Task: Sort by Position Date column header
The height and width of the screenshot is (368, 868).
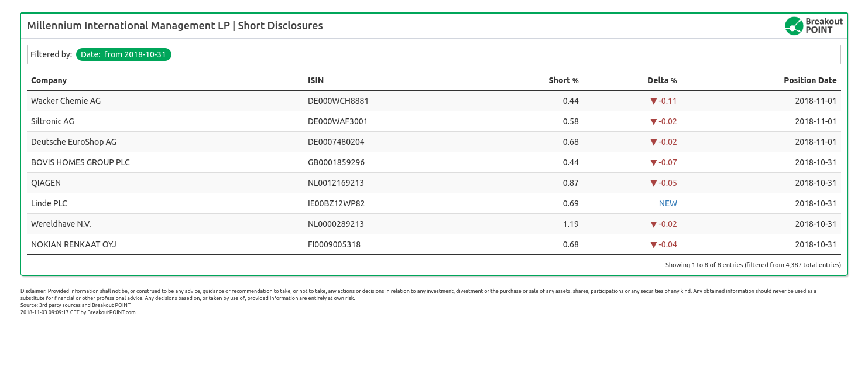Action: pyautogui.click(x=810, y=80)
